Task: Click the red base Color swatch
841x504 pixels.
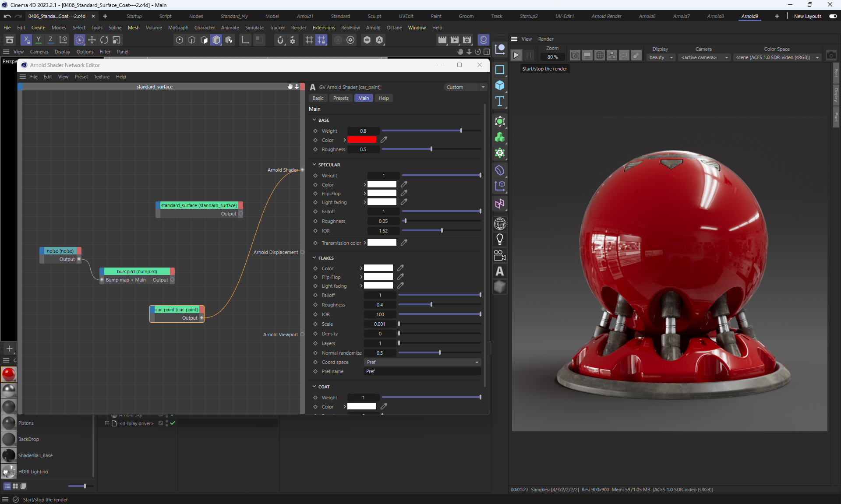Action: pos(361,140)
